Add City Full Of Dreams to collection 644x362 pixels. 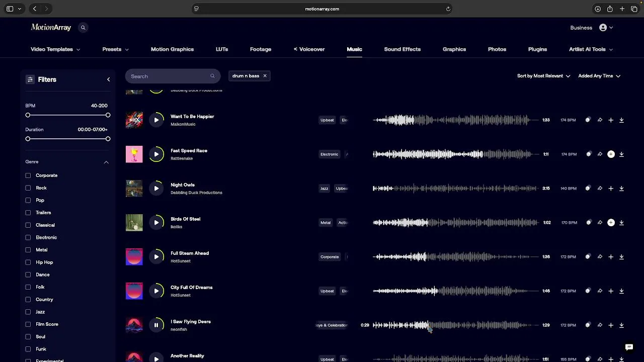(611, 291)
